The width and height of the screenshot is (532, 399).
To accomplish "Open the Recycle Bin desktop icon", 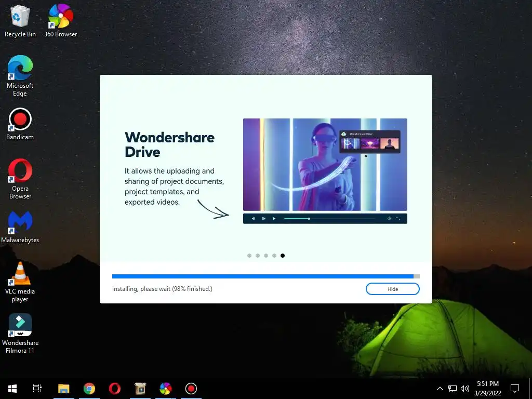I will coord(20,21).
